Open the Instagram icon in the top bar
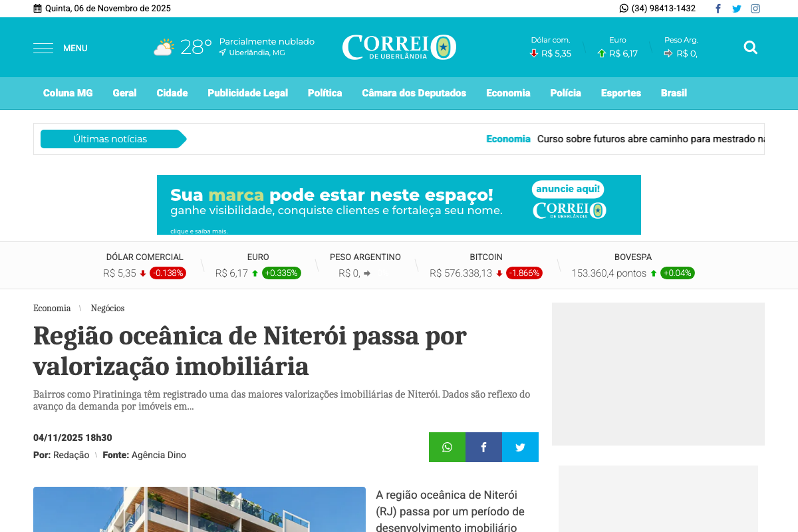The width and height of the screenshot is (798, 532). 755,8
